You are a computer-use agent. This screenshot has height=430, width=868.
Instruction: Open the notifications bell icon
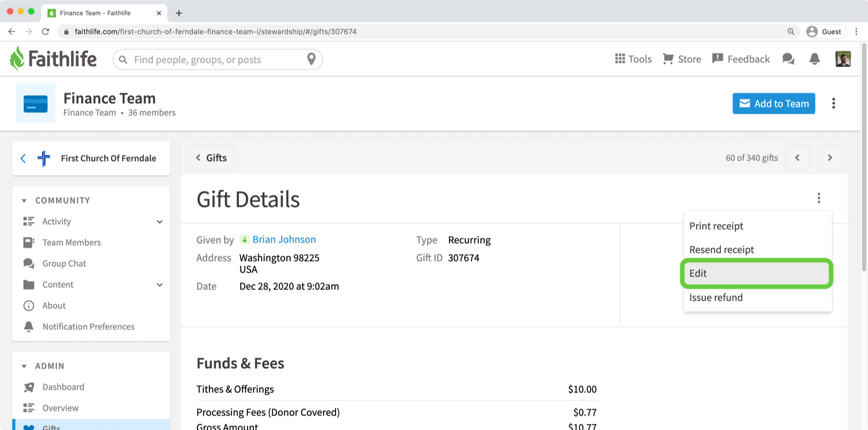point(815,59)
